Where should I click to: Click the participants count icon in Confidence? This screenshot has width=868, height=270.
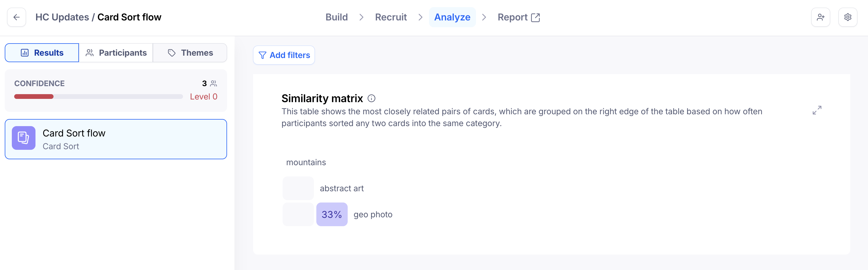214,83
